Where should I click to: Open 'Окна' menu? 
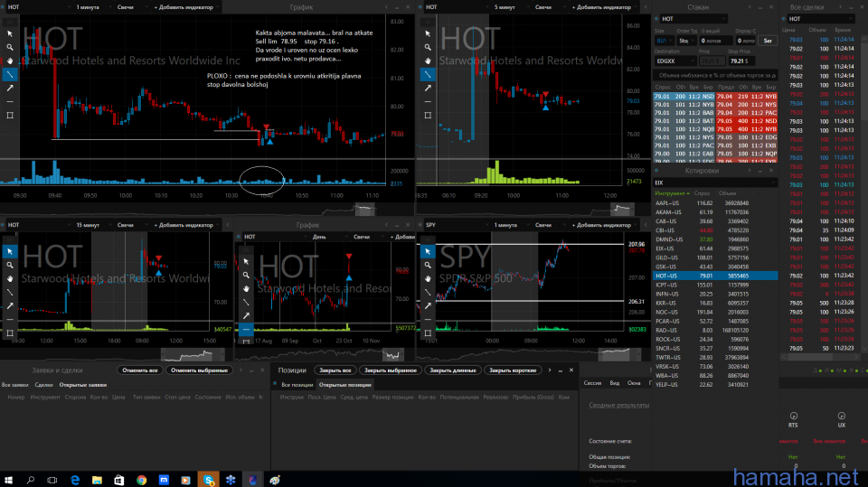tap(634, 383)
